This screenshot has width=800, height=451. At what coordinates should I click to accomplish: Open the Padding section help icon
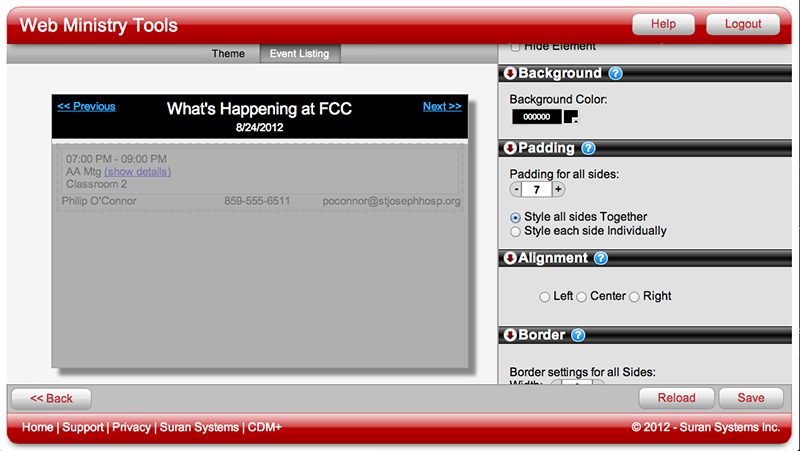click(588, 148)
